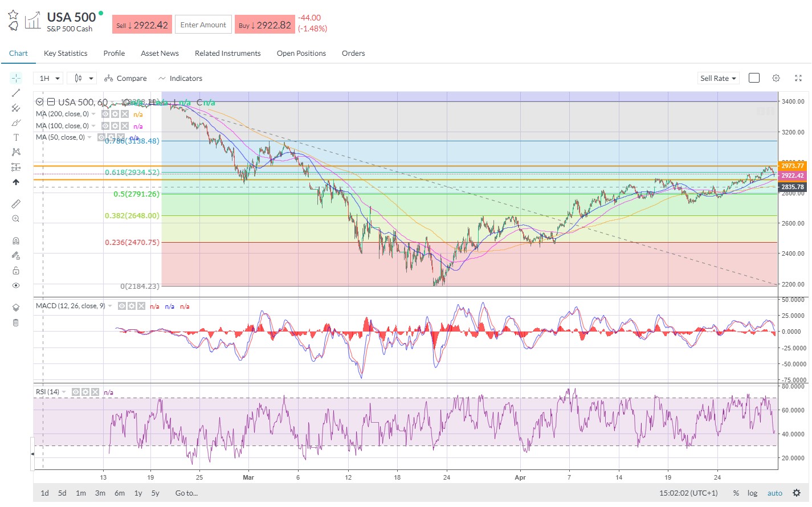Open the Sell Rate dropdown
Screen dimensions: 812x507
coord(718,79)
